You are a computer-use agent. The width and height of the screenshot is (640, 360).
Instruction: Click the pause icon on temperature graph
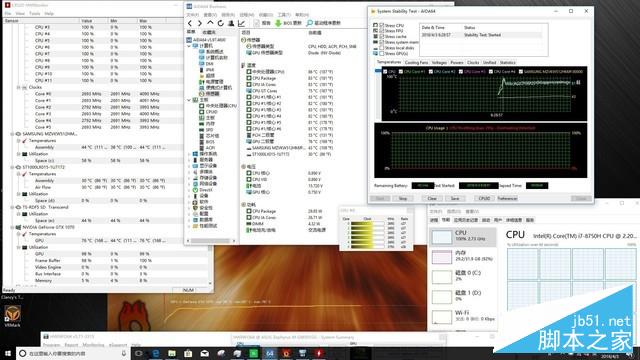pyautogui.click(x=578, y=82)
